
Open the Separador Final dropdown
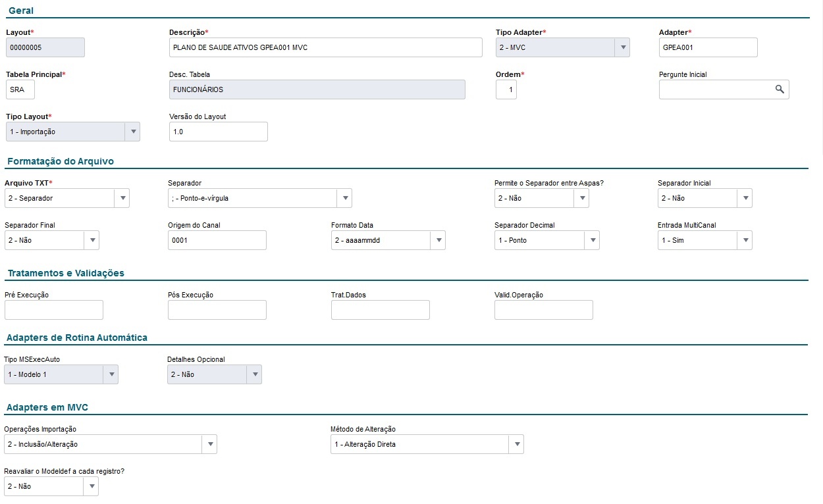91,240
